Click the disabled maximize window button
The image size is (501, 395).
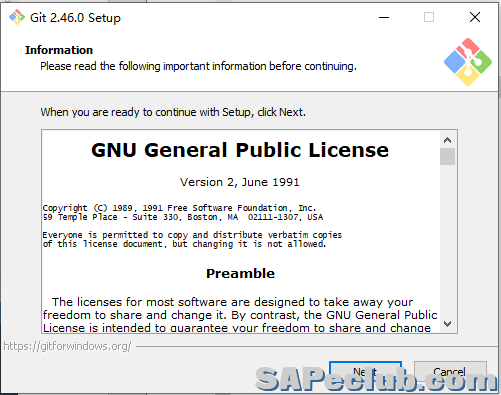pos(429,17)
